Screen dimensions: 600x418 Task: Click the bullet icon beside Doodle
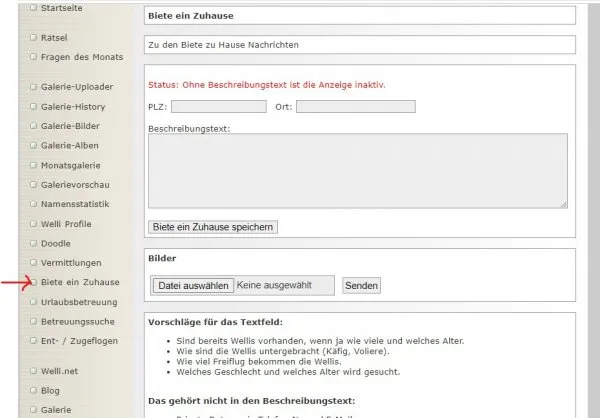pos(33,243)
